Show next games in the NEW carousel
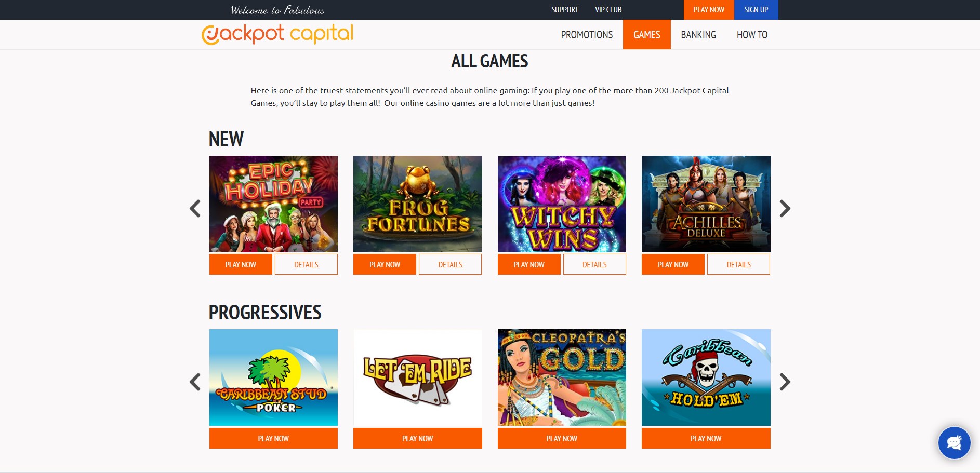The width and height of the screenshot is (980, 473). 785,209
